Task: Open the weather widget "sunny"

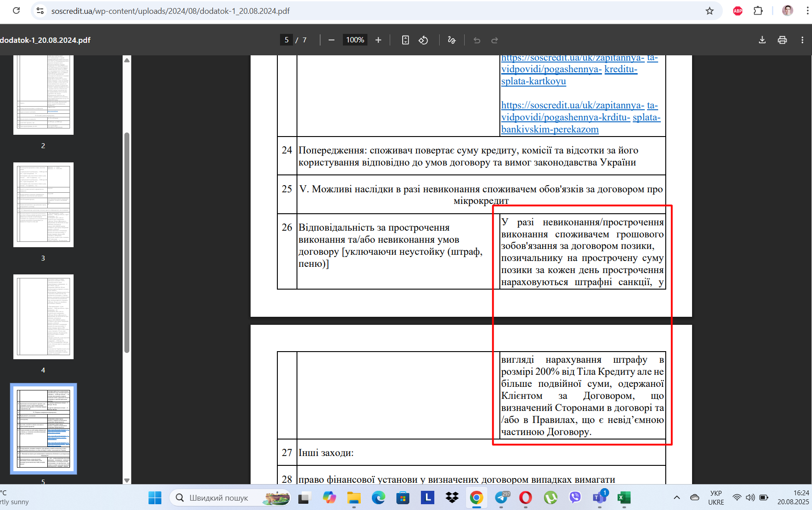Action: [x=15, y=498]
